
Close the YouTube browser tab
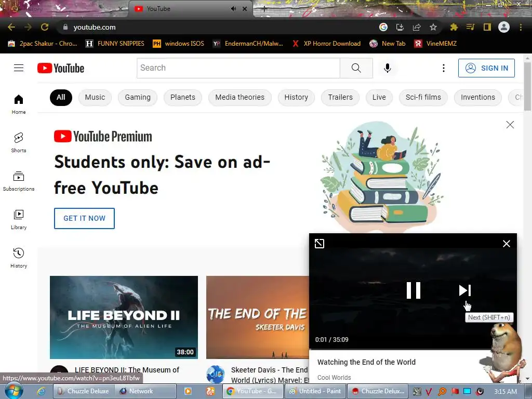(x=245, y=9)
